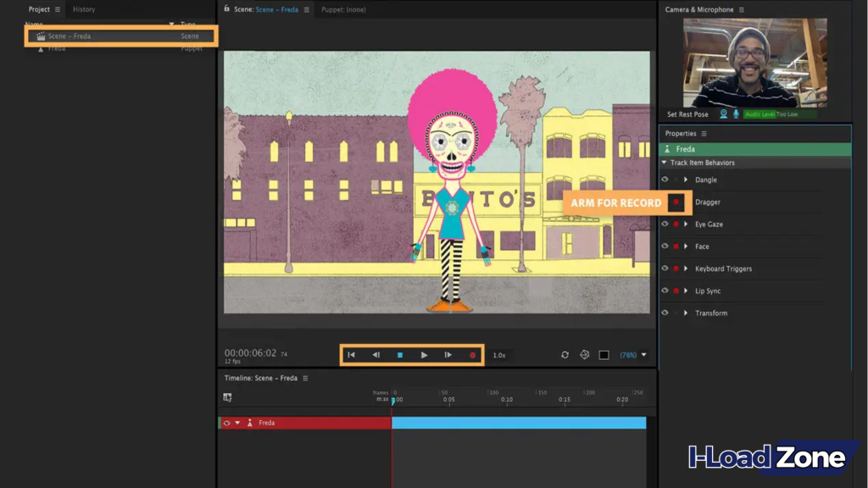868x488 pixels.
Task: Step forward one frame using the frame-advance icon
Action: coord(448,353)
